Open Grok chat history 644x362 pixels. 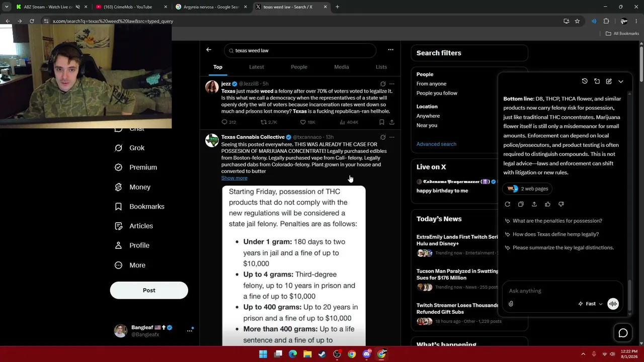[x=585, y=81]
